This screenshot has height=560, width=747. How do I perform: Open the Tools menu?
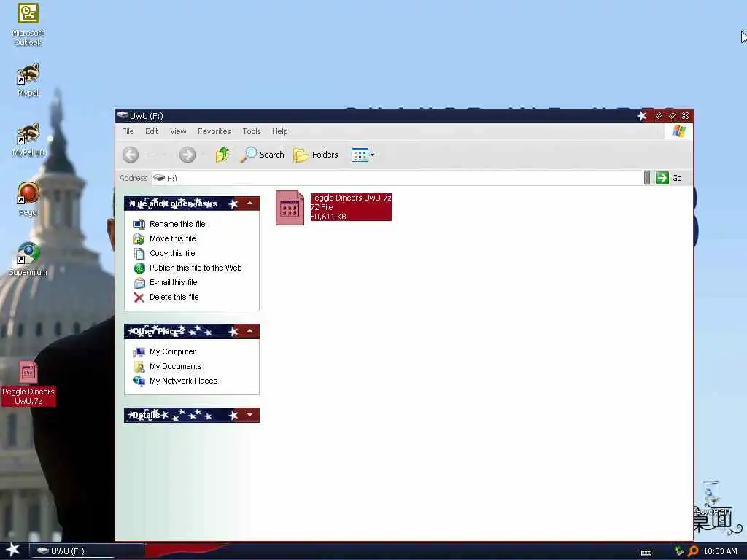coord(252,131)
